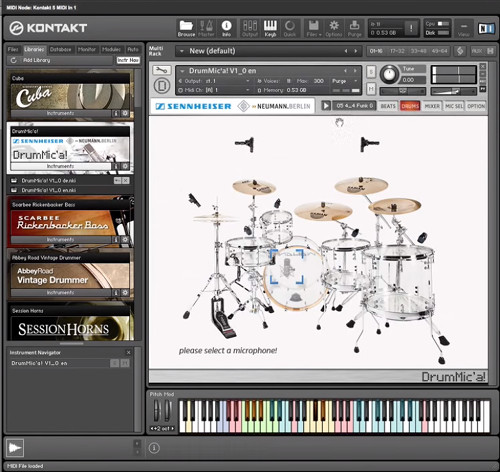Open the BEATS page

pyautogui.click(x=388, y=106)
